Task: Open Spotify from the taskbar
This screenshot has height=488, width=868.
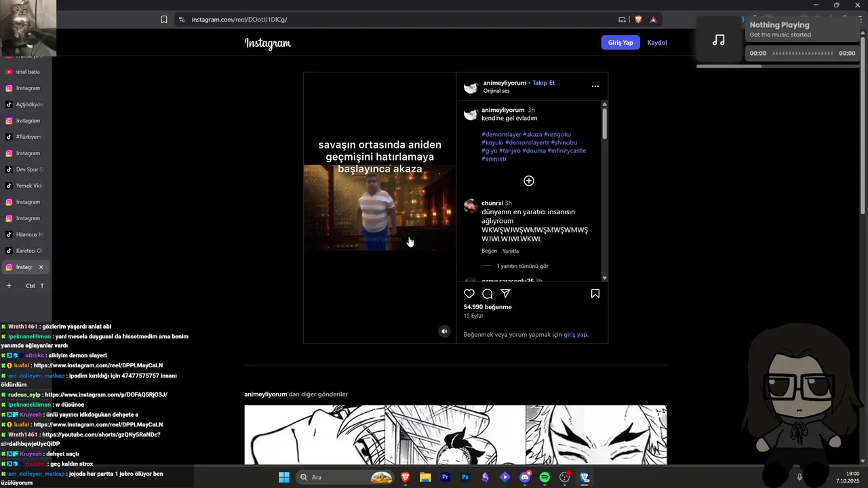Action: [545, 477]
